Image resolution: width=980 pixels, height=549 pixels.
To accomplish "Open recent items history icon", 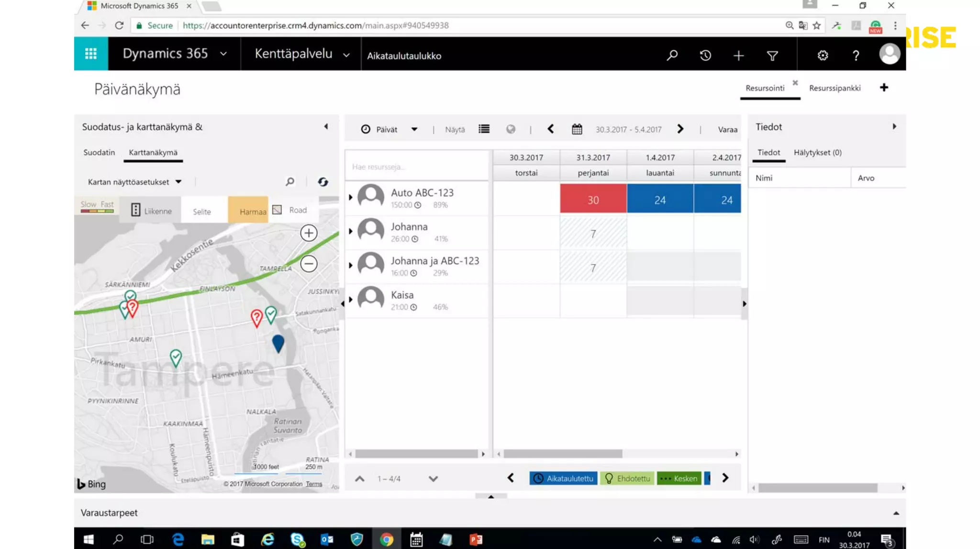I will pos(705,56).
